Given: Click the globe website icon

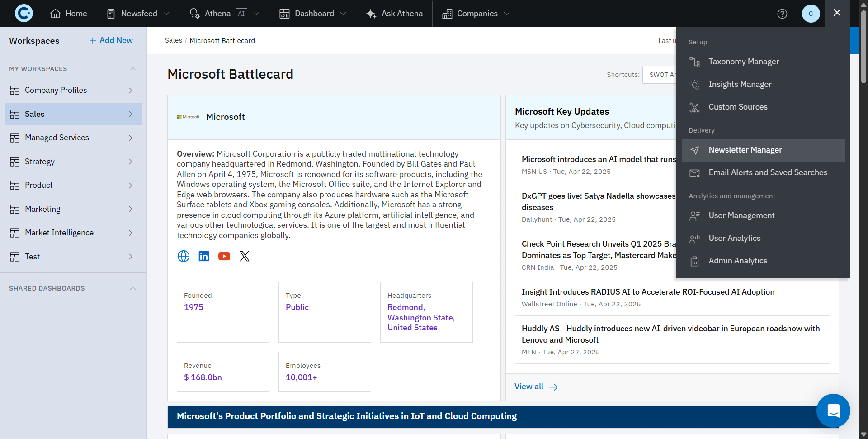Looking at the screenshot, I should pyautogui.click(x=184, y=256).
